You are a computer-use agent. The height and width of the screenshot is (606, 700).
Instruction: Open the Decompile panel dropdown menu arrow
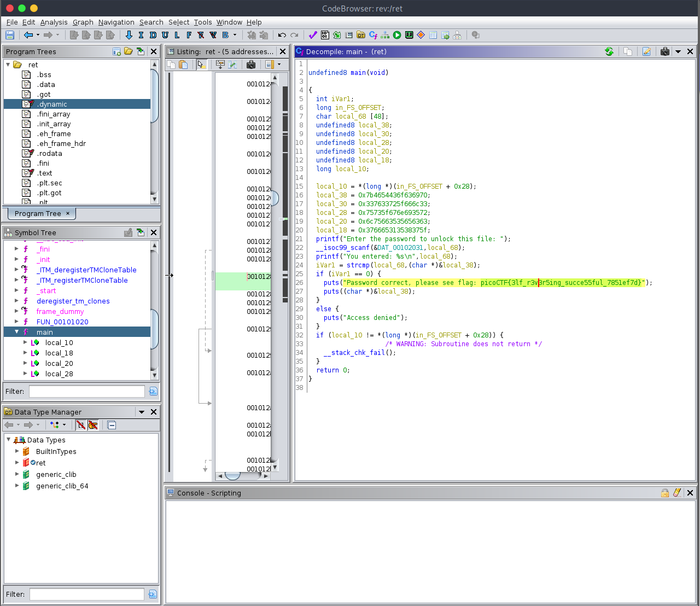click(678, 51)
